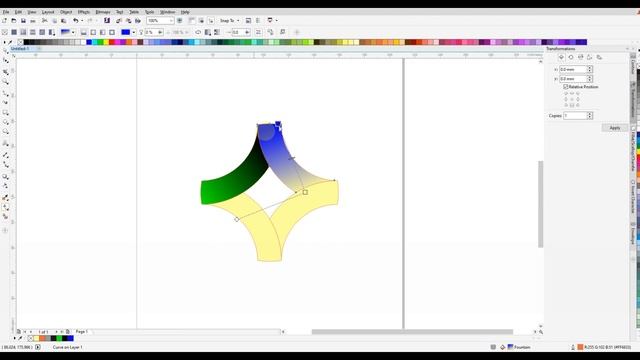
Task: Click the X position spinner arrows
Action: click(x=589, y=69)
